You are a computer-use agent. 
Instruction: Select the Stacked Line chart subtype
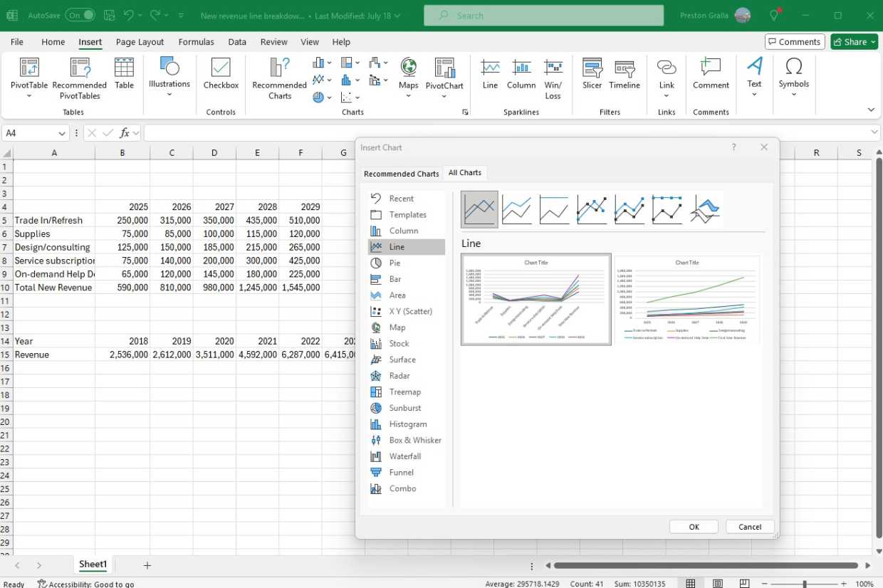(517, 209)
